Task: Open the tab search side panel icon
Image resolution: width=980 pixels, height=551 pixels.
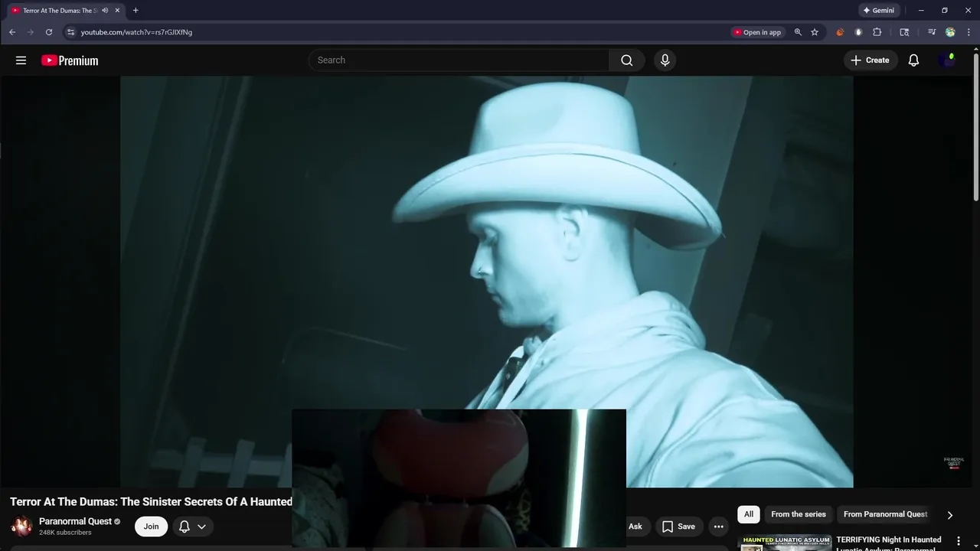Action: pyautogui.click(x=904, y=32)
